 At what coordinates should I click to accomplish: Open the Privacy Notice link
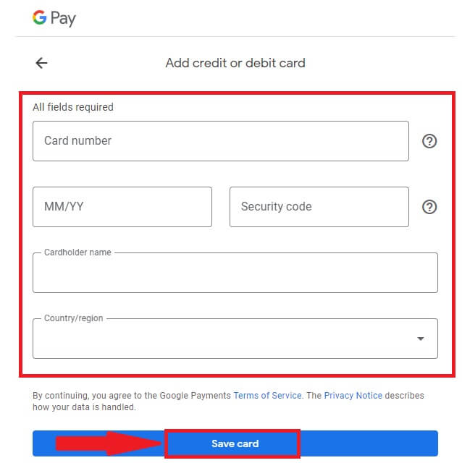[x=353, y=396]
